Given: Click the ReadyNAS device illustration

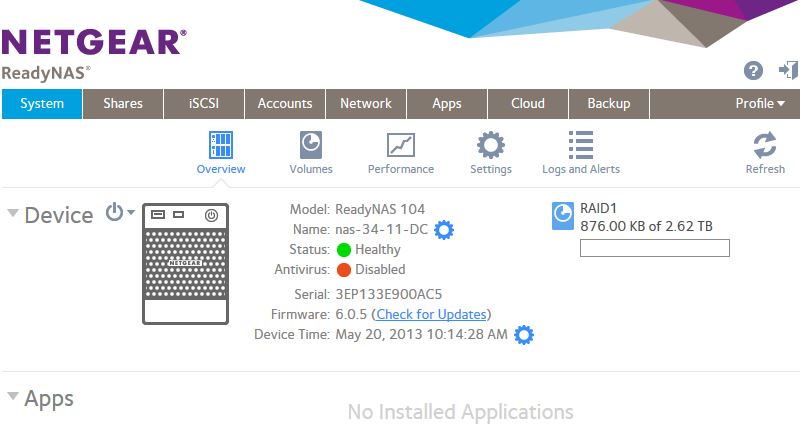Looking at the screenshot, I should coord(185,264).
